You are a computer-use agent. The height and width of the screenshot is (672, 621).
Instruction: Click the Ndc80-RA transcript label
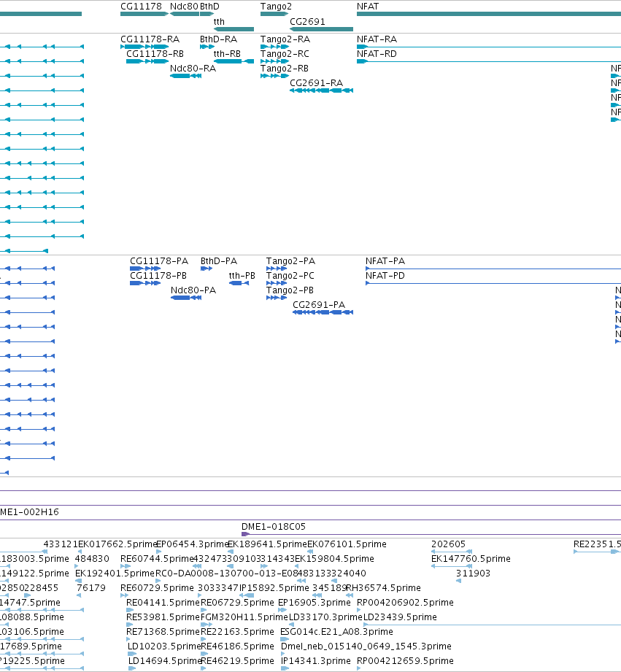(x=193, y=68)
